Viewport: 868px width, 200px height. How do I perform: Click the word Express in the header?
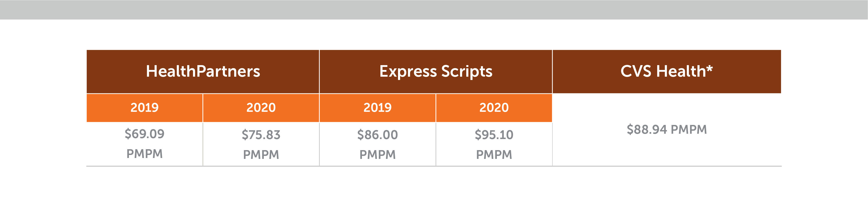click(x=408, y=71)
